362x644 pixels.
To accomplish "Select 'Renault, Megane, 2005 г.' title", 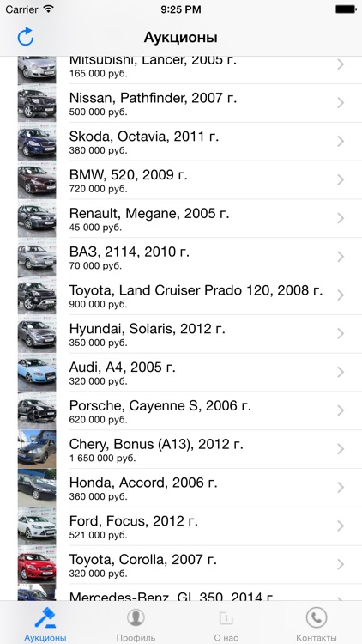I will pos(149,214).
